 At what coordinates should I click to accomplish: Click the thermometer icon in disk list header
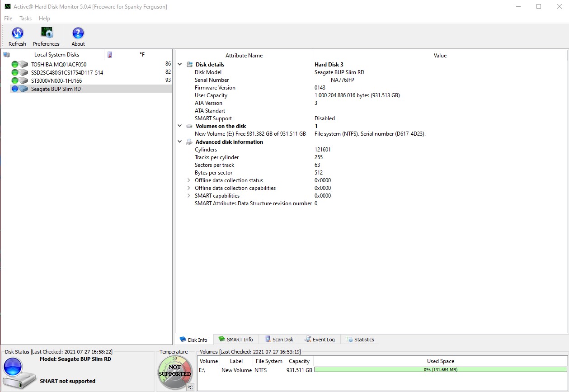[110, 55]
